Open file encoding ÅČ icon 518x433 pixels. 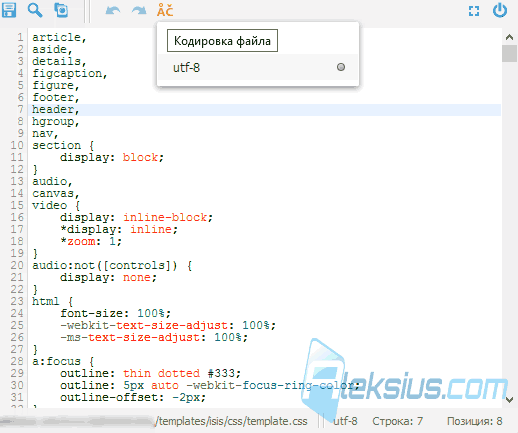165,10
